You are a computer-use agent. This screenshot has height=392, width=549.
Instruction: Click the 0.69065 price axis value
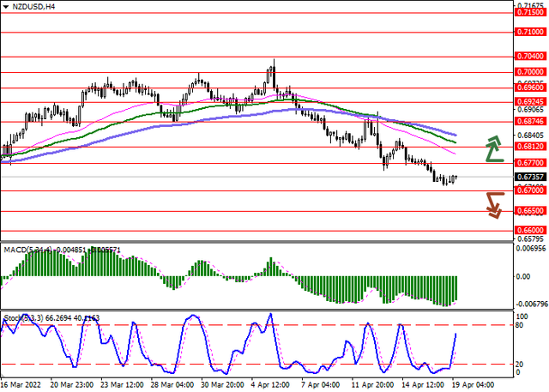point(531,110)
